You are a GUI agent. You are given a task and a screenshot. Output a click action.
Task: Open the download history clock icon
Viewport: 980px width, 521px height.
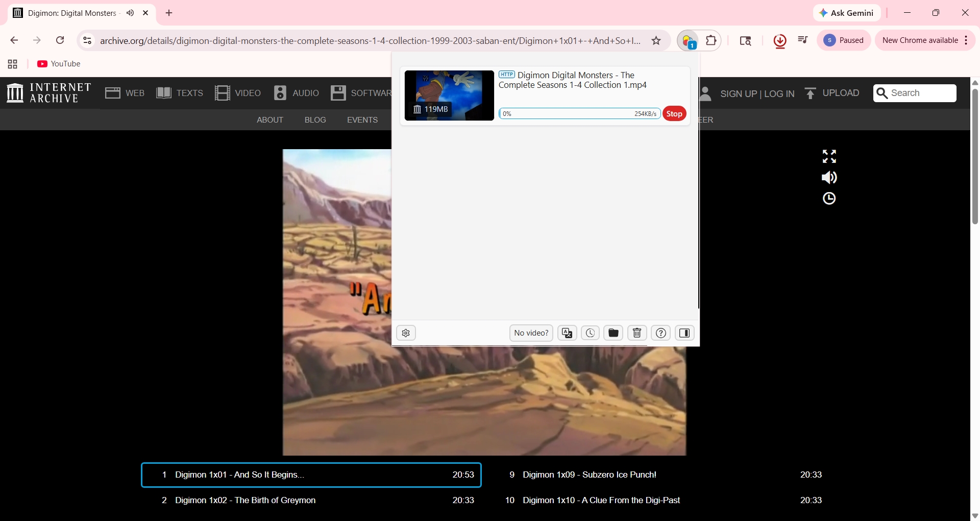[590, 333]
